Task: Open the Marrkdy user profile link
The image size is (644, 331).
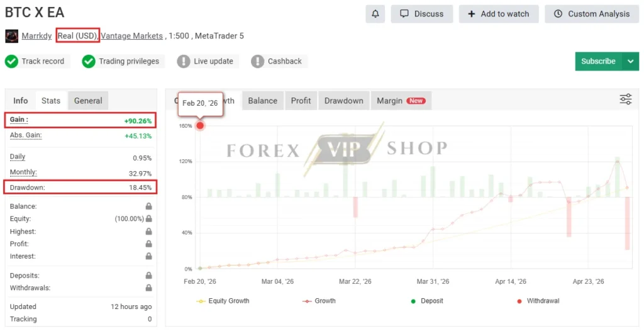Action: pos(36,36)
